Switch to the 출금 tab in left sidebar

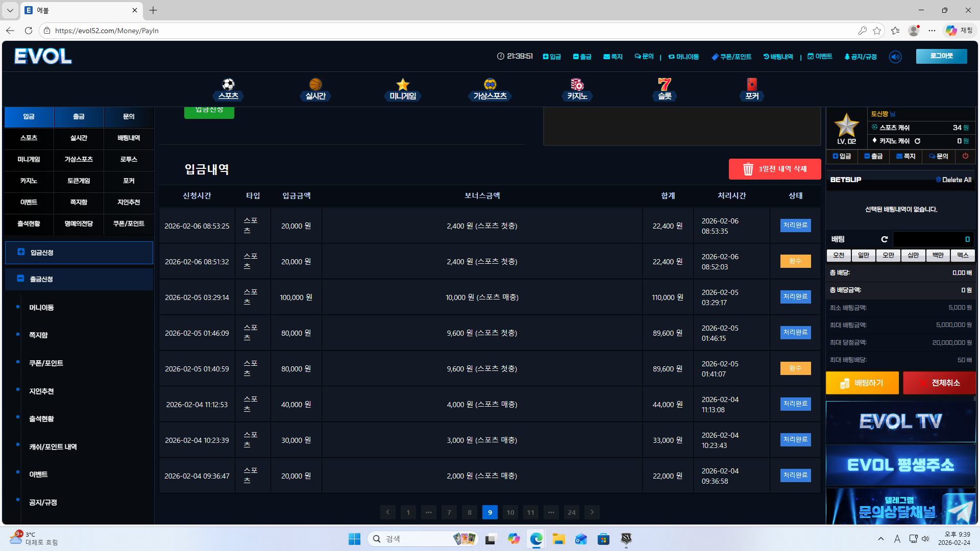click(79, 117)
